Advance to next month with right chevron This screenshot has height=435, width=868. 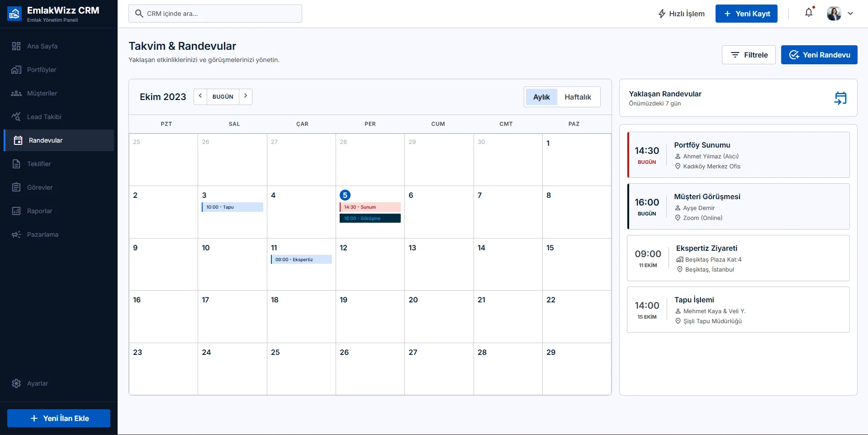click(x=246, y=96)
